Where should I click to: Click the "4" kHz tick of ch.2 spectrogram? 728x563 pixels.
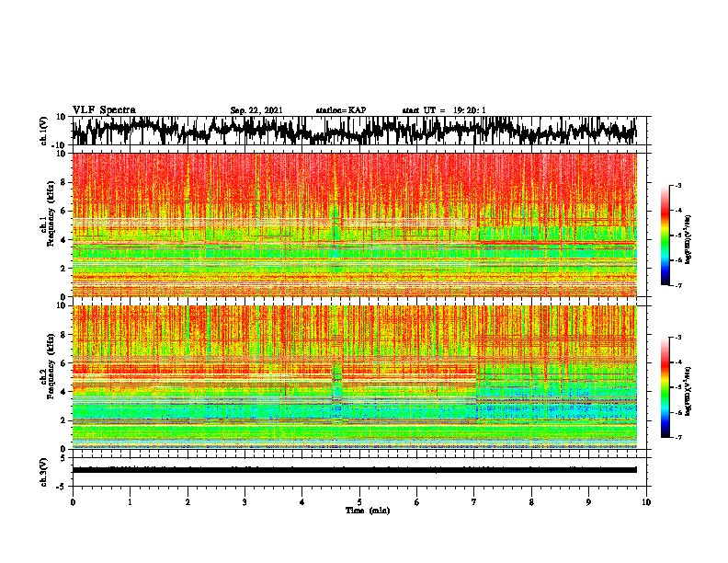(63, 392)
